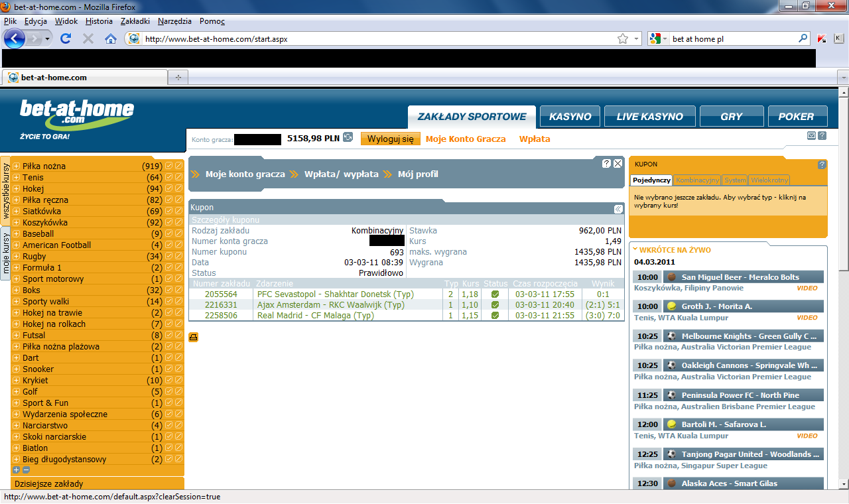849x504 pixels.
Task: Switch to the moje kursy side tab
Action: (x=6, y=253)
